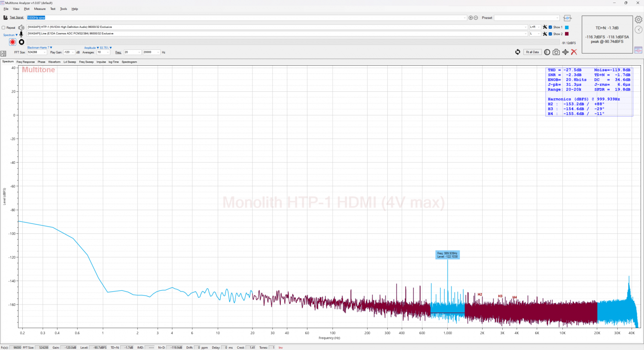Open the Help menu
Screen dimensions: 644x350
[x=75, y=9]
